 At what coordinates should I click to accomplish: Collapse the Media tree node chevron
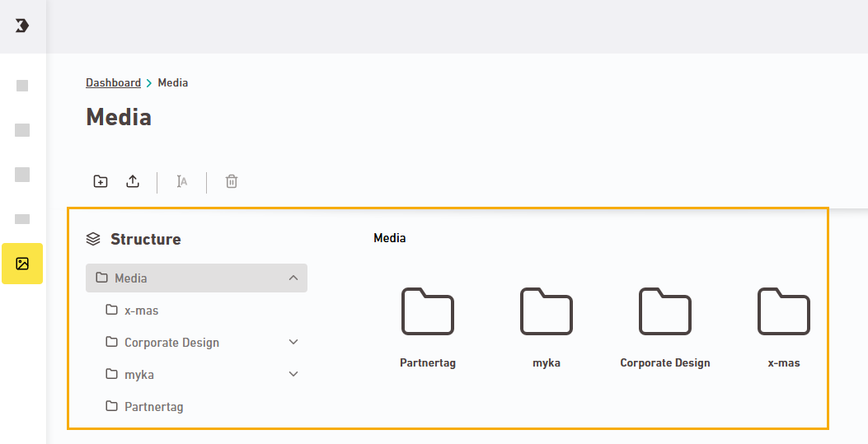tap(293, 278)
